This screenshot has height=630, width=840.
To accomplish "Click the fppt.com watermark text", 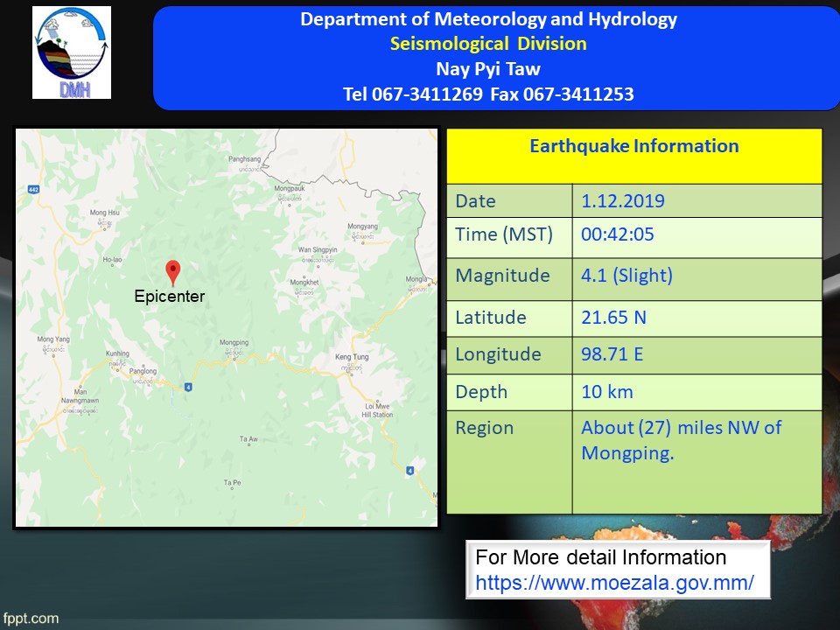I will [x=31, y=619].
